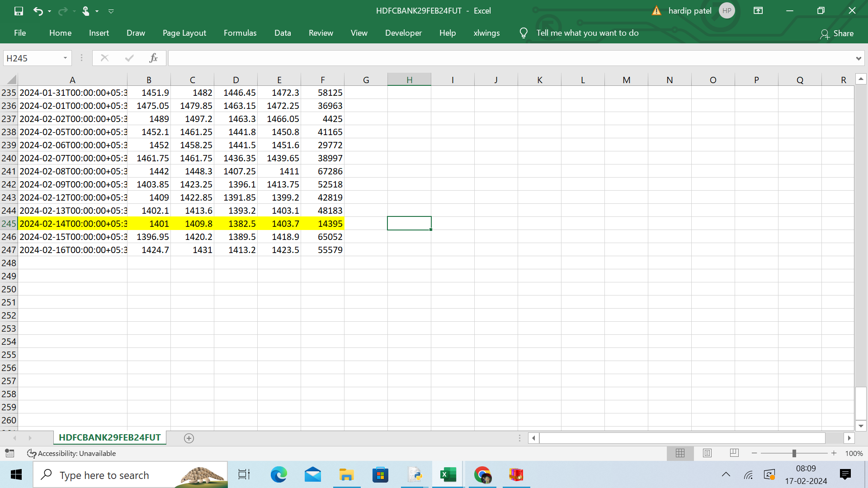868x488 pixels.
Task: Click the next sheet navigation arrow
Action: [x=30, y=438]
